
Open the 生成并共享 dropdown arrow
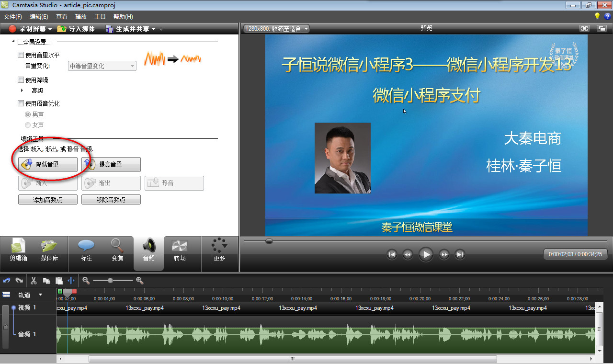(153, 29)
